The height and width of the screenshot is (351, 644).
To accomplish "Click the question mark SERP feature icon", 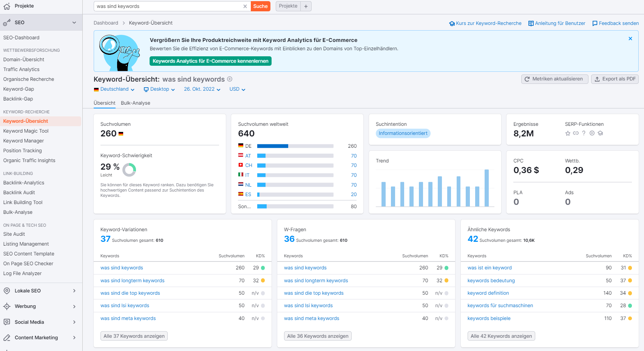I will 584,133.
